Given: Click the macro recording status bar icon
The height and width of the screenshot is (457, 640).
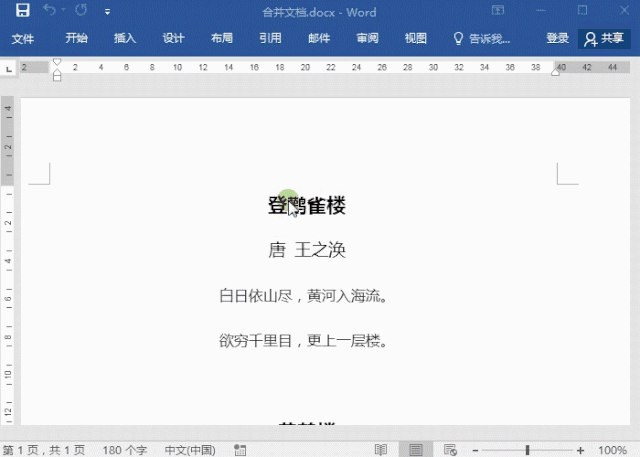Looking at the screenshot, I should click(240, 450).
